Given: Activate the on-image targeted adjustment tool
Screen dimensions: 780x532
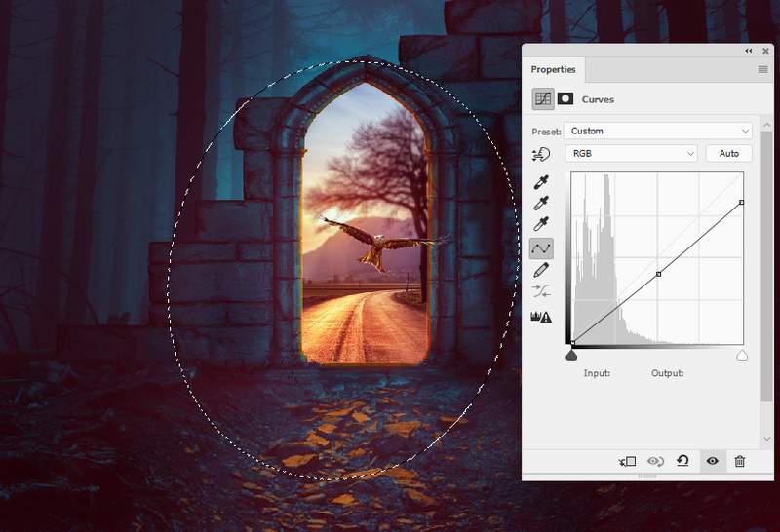Looking at the screenshot, I should (x=541, y=155).
